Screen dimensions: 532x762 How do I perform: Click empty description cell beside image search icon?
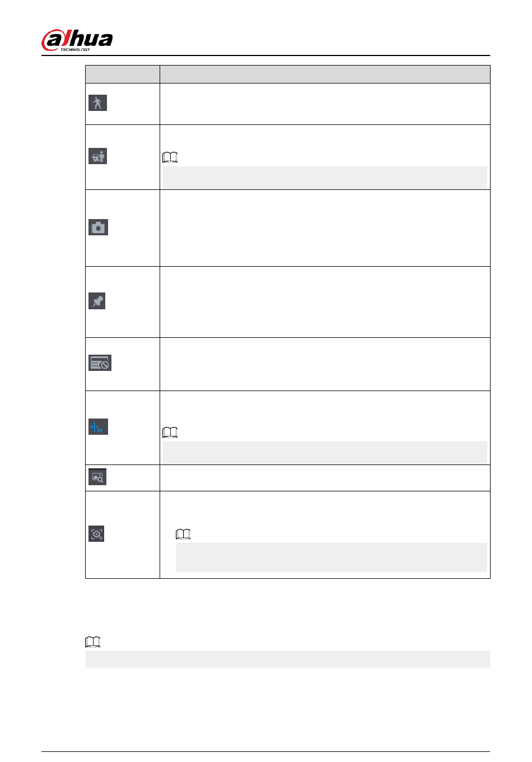325,478
